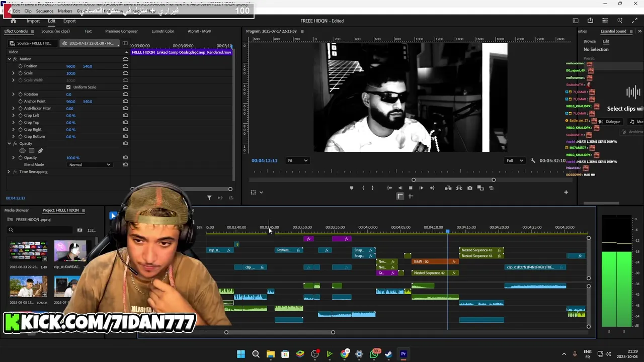Open the Fit zoom level dropdown
Viewport: 644px width, 362px height.
[297, 160]
